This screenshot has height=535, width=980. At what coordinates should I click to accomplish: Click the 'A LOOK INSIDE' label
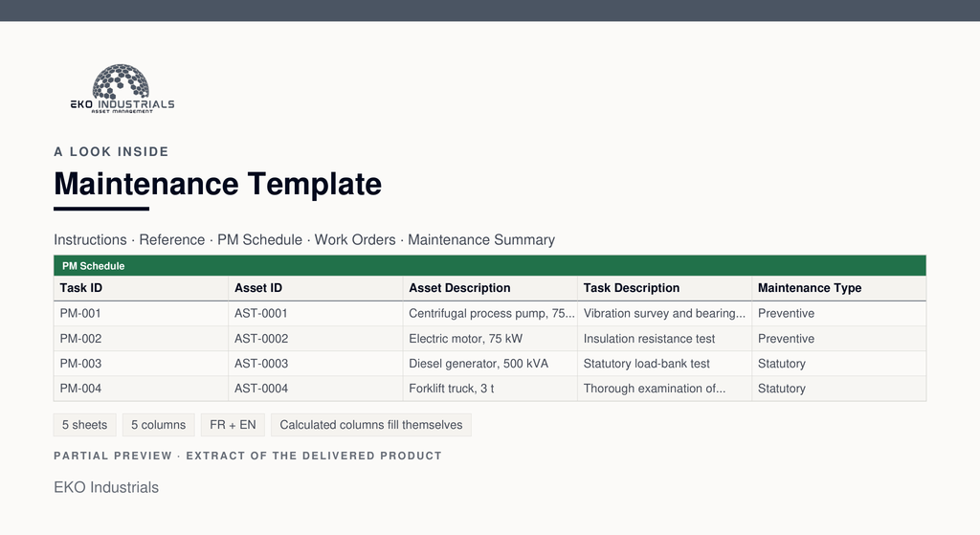[111, 152]
